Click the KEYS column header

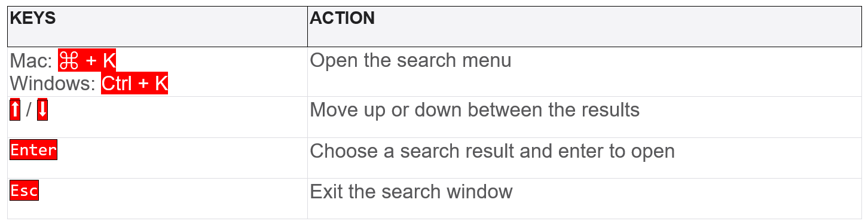[x=33, y=18]
